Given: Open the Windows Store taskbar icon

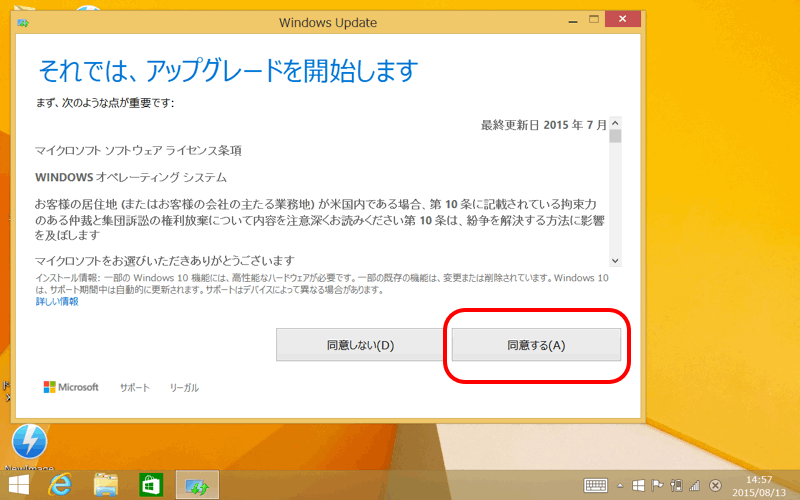Looking at the screenshot, I should [x=151, y=485].
